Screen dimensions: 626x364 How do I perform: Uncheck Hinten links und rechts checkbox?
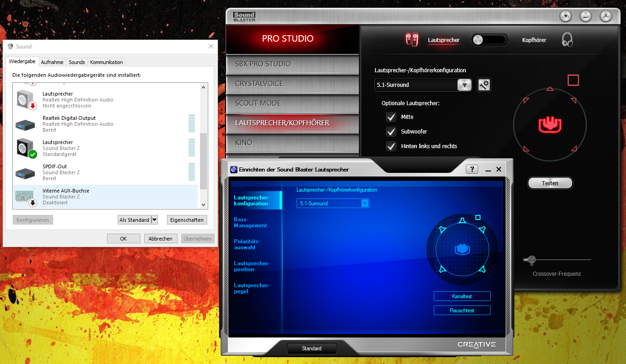[x=391, y=146]
